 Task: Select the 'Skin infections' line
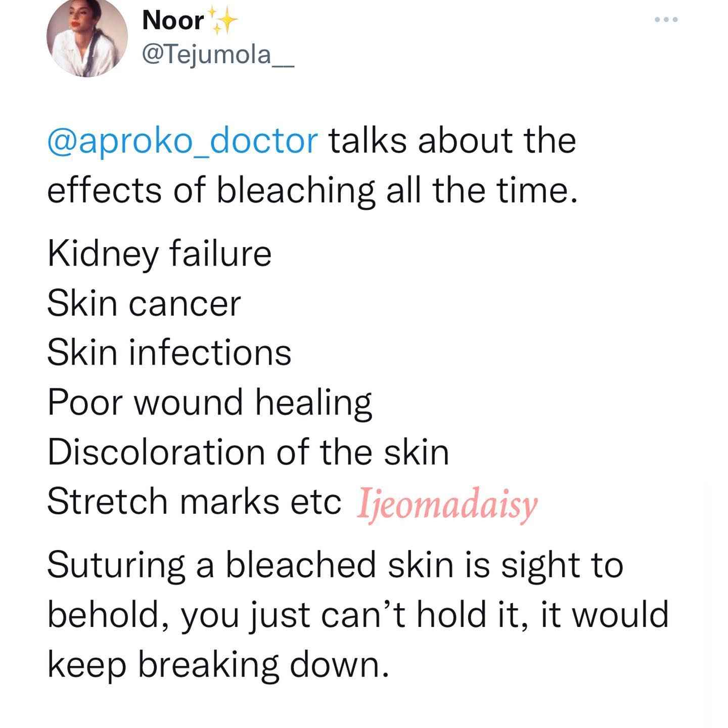169,352
